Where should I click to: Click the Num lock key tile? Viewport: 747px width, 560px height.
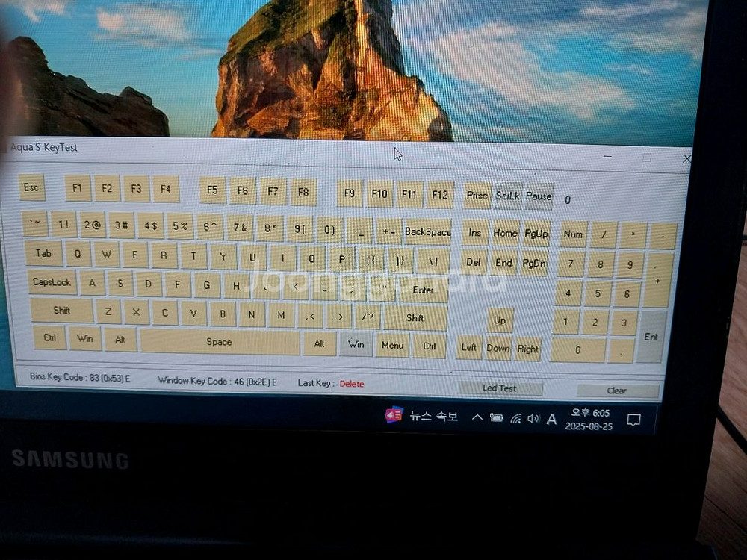[x=573, y=234]
